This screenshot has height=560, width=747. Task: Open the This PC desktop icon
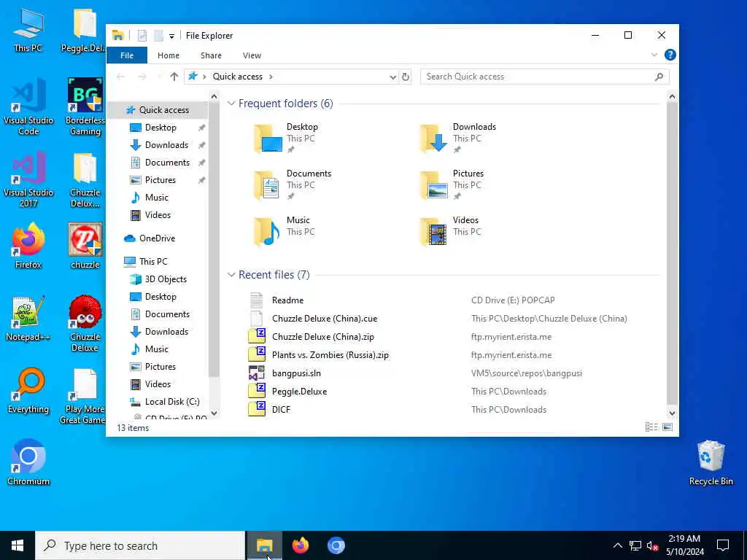[28, 29]
